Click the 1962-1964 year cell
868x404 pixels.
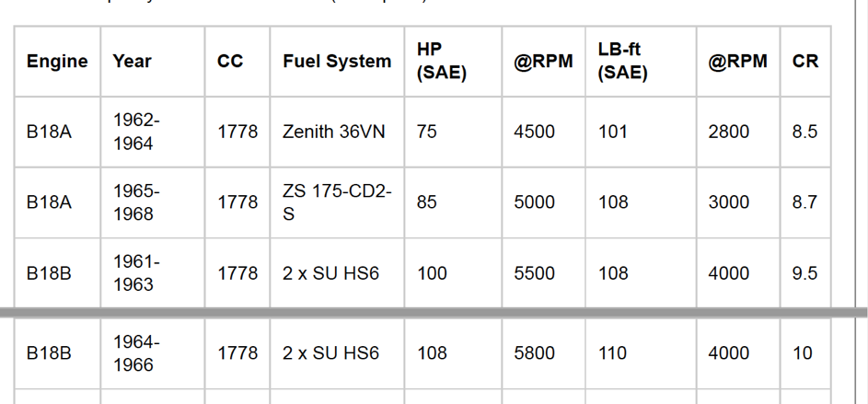[153, 132]
